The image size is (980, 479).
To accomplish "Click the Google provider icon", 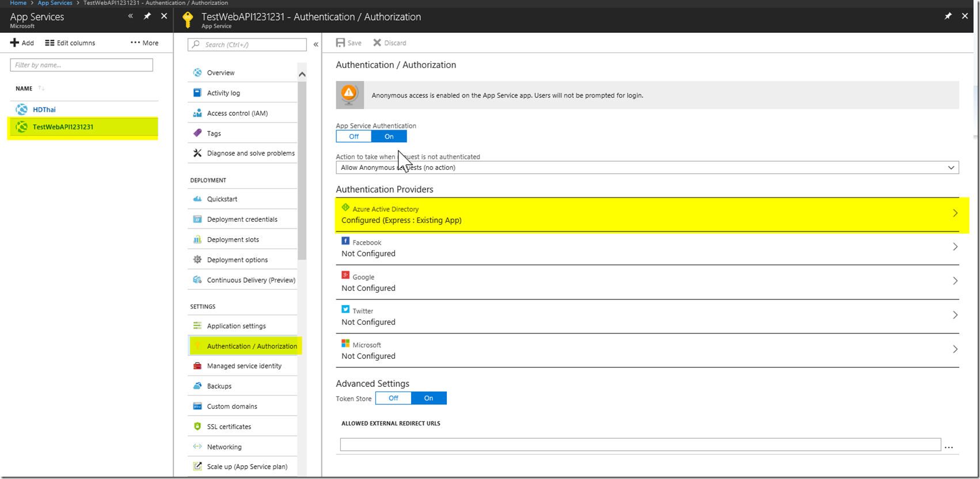I will coord(345,275).
